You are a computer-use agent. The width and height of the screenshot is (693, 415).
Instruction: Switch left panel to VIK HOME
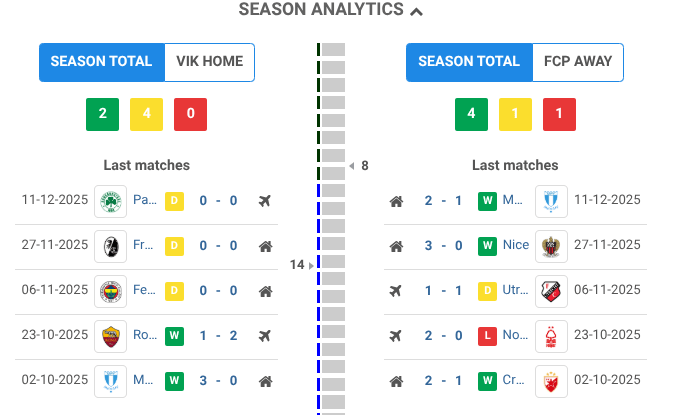point(209,62)
